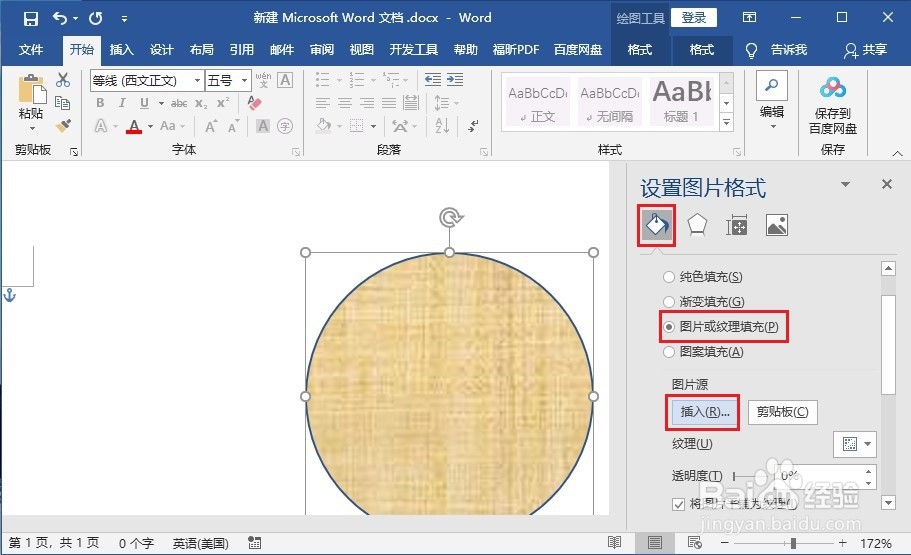This screenshot has width=911, height=555.
Task: Clear all formatting eraser icon
Action: (x=254, y=103)
